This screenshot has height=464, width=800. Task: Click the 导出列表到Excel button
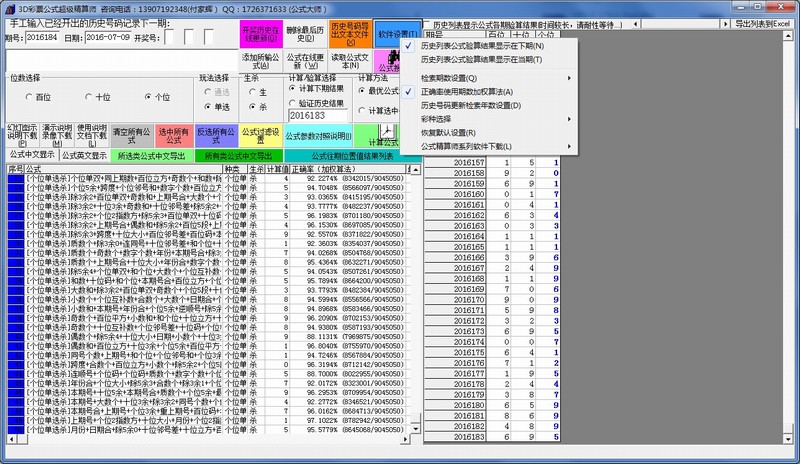click(763, 23)
